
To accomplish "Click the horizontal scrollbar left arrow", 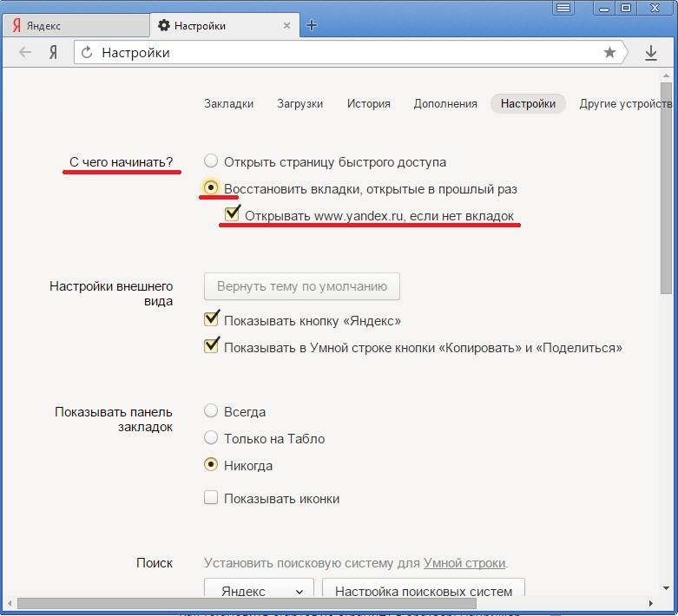I will click(10, 603).
